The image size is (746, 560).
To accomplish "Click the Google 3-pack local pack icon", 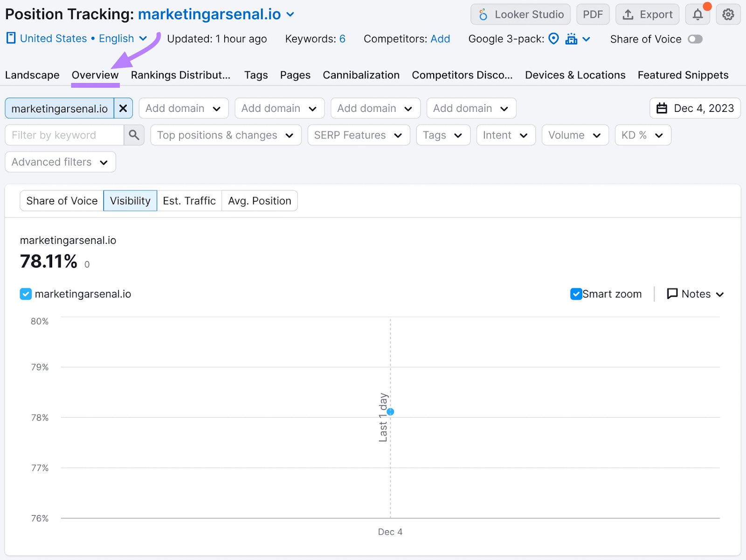I will (572, 39).
